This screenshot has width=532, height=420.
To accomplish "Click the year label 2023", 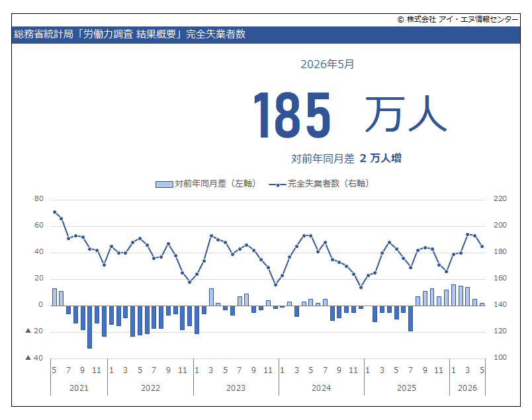I will [236, 388].
